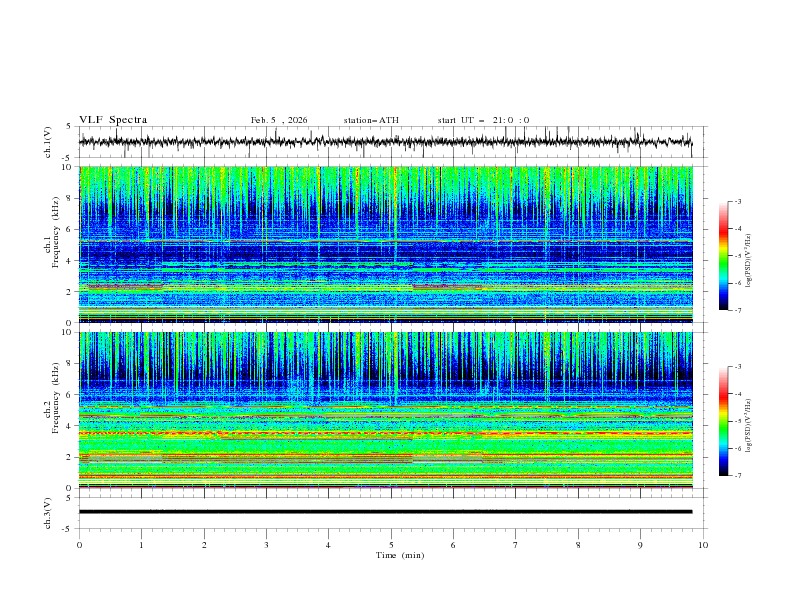
Task: Click time axis tick label "8"
Action: [x=578, y=545]
